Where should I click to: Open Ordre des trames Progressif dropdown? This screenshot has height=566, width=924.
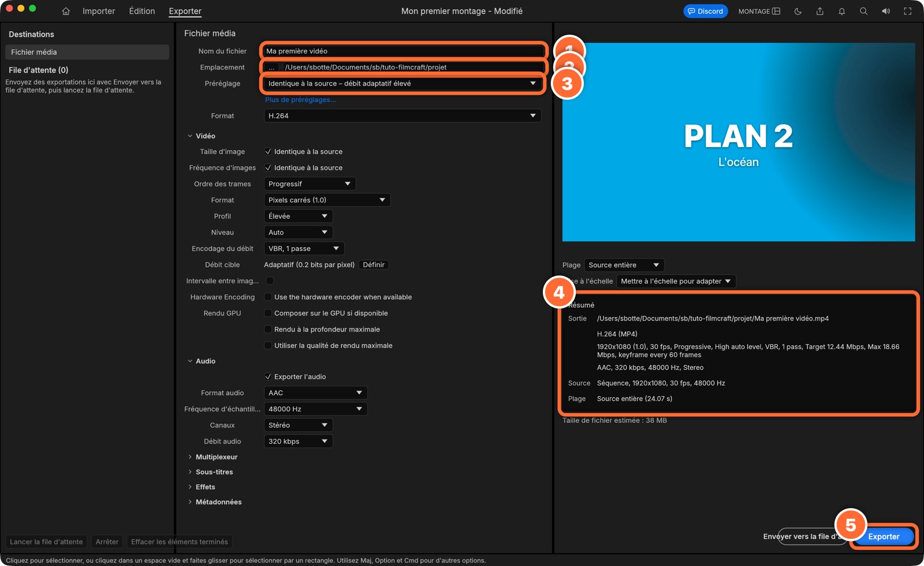tap(310, 184)
